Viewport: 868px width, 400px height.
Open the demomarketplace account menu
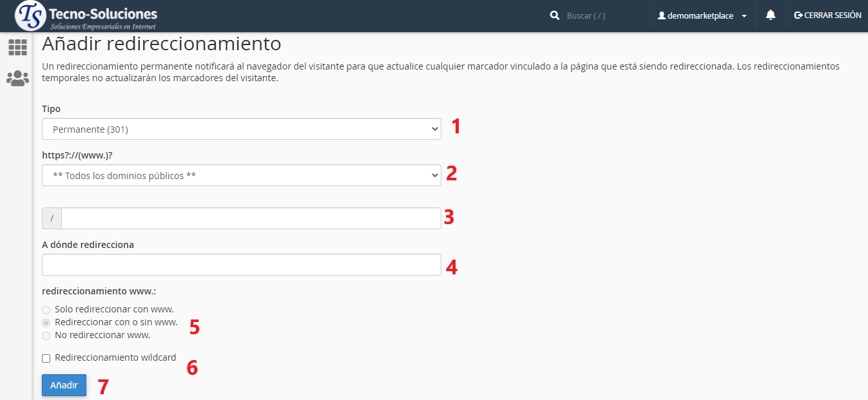700,16
